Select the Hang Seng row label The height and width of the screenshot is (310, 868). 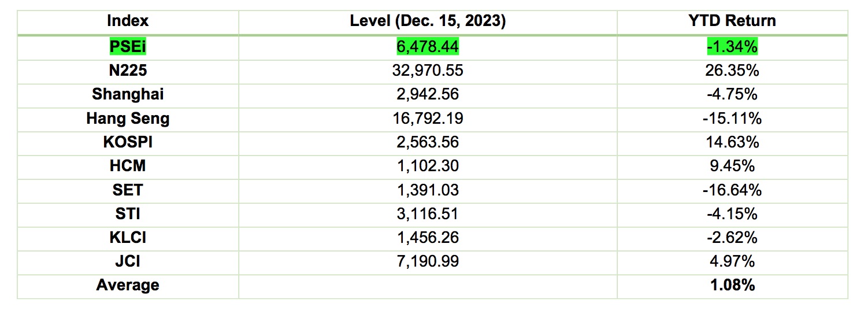coord(128,119)
